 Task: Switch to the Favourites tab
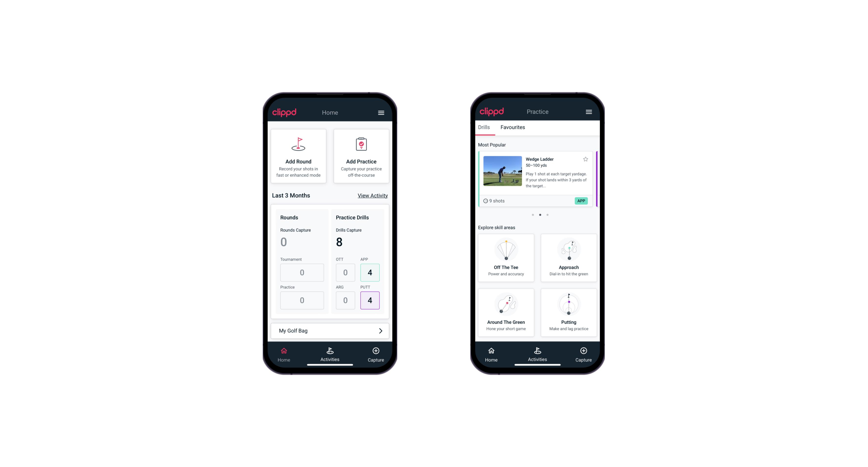(512, 127)
